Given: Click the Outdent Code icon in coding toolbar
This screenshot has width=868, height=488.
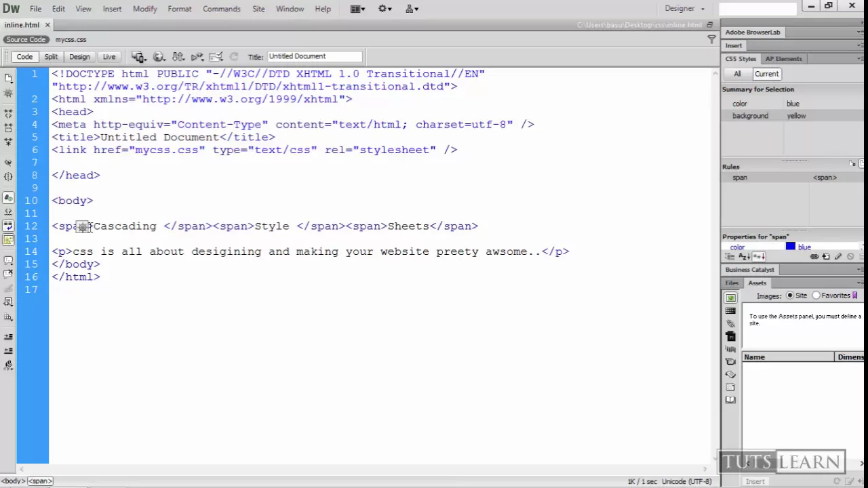Looking at the screenshot, I should click(x=8, y=351).
